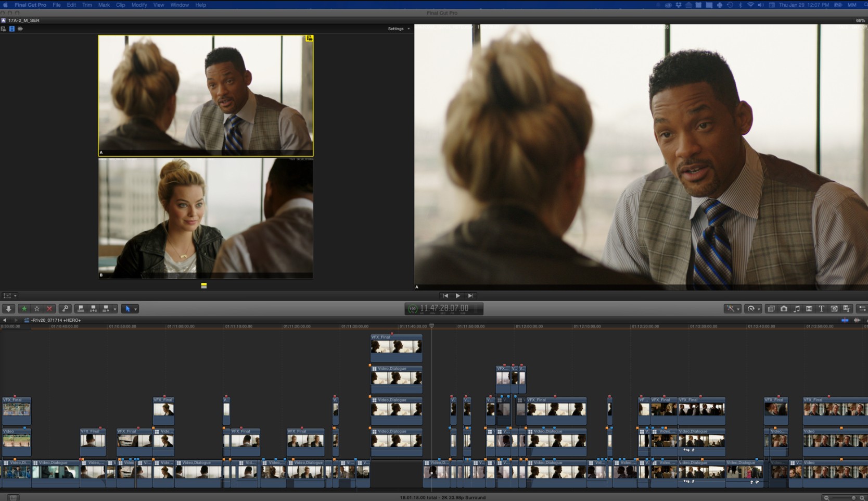Enable video-only angle switching filmstrip icon
The height and width of the screenshot is (501, 868).
[x=12, y=29]
